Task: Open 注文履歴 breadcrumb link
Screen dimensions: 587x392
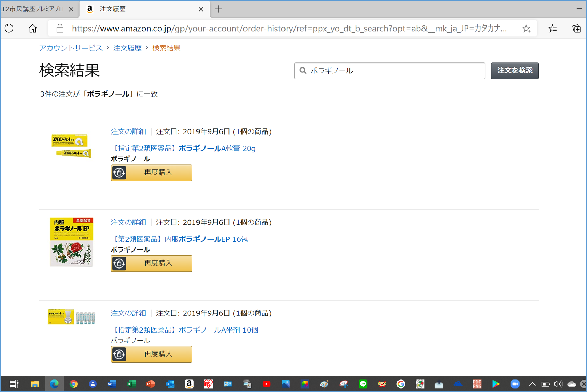Action: [x=127, y=48]
